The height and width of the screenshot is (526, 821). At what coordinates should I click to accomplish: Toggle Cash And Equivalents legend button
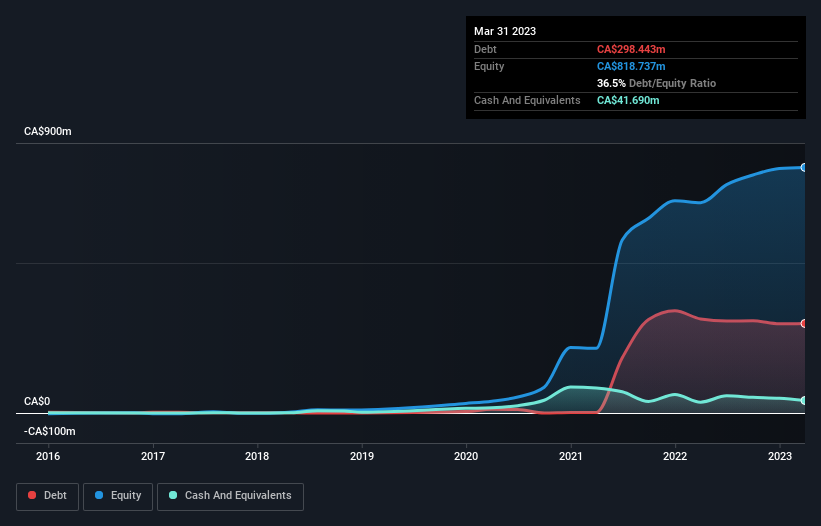click(x=230, y=496)
